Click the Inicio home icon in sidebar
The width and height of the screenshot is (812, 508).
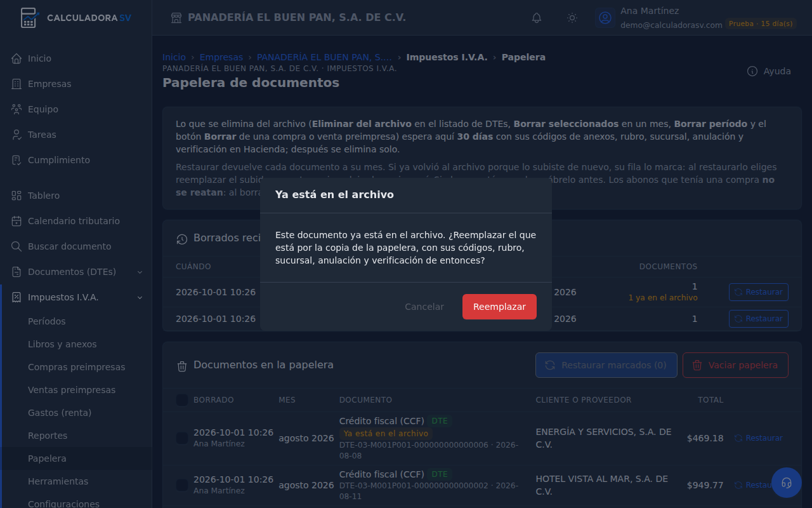tap(16, 58)
